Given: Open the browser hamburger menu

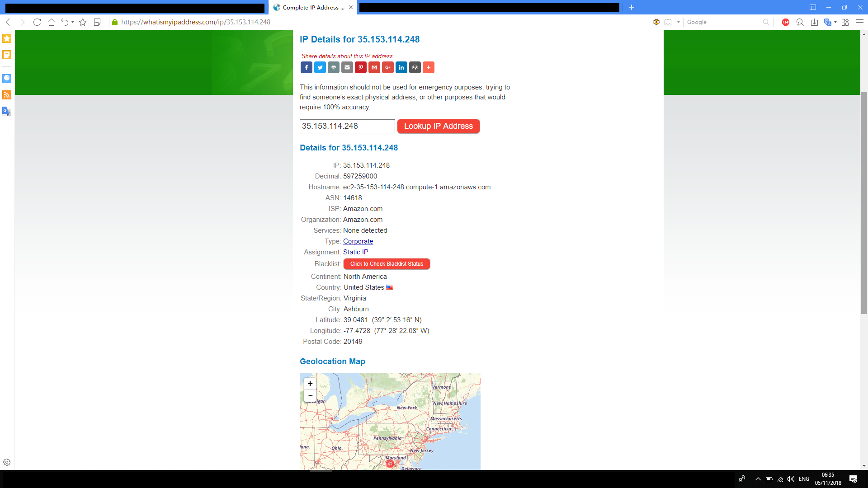Looking at the screenshot, I should tap(860, 22).
